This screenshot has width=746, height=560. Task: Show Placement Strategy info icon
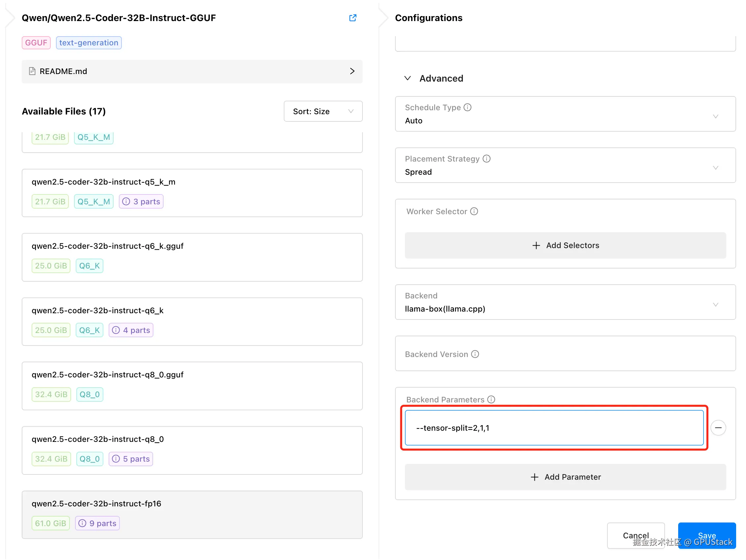[486, 159]
